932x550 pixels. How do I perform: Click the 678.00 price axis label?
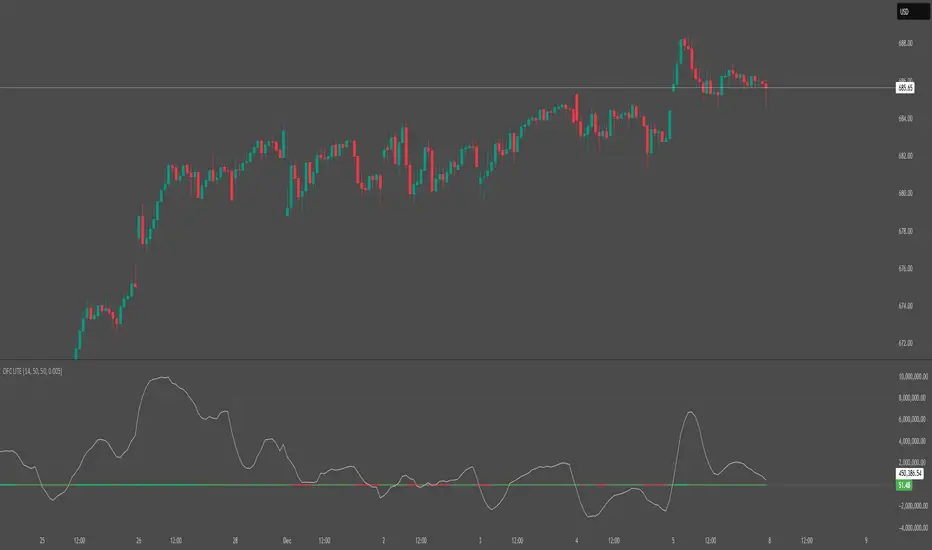tap(905, 231)
